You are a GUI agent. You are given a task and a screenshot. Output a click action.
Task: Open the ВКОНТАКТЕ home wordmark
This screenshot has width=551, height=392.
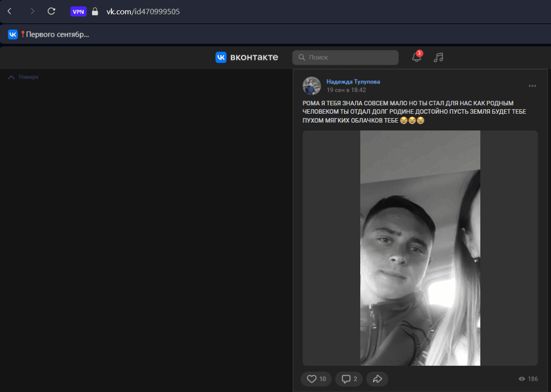point(254,57)
